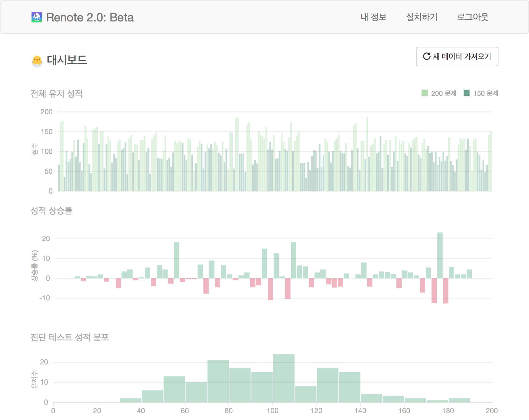This screenshot has width=529, height=420.
Task: Fetch new data with 새 데이터 가져오기 button
Action: (x=457, y=57)
